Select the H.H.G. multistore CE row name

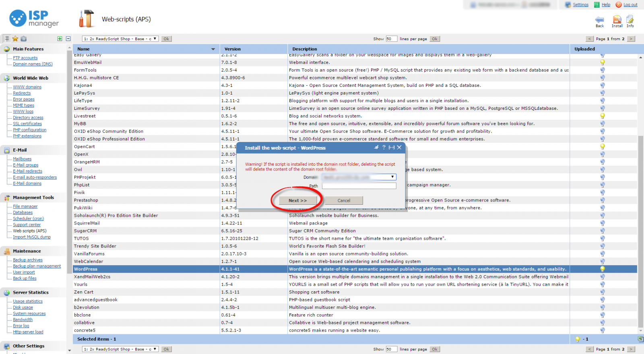97,78
